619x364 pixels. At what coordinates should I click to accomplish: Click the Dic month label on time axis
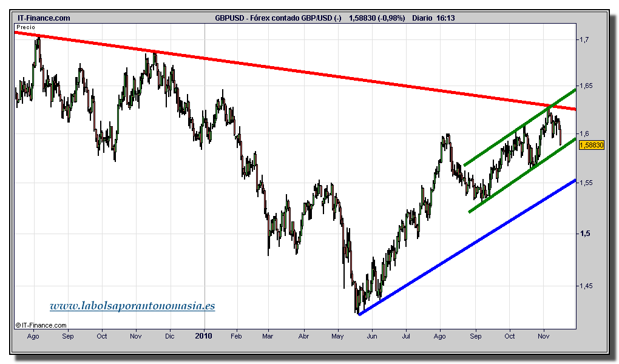point(170,336)
